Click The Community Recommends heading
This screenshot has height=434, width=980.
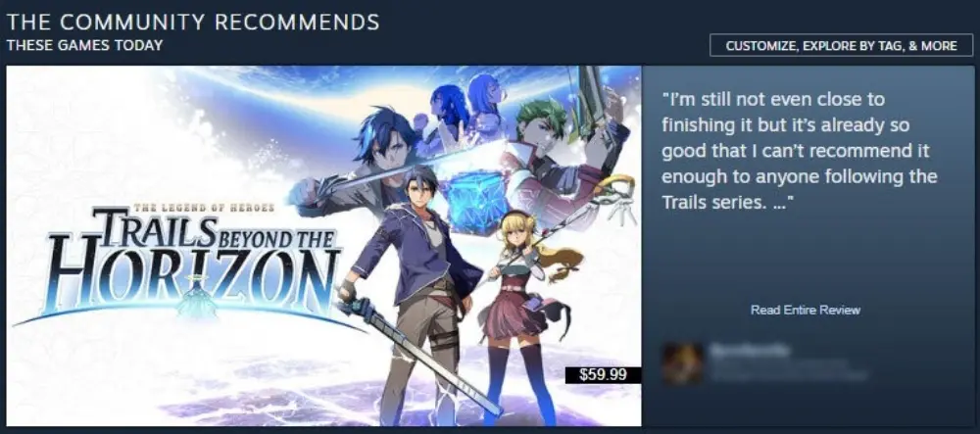click(192, 22)
